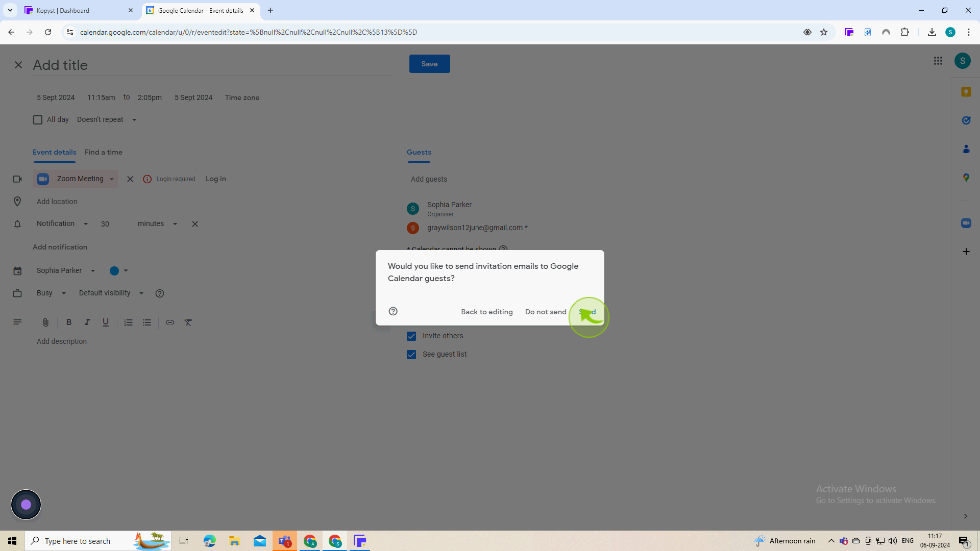The image size is (980, 551).
Task: Open Google Tasks in the side panel
Action: pyautogui.click(x=966, y=120)
